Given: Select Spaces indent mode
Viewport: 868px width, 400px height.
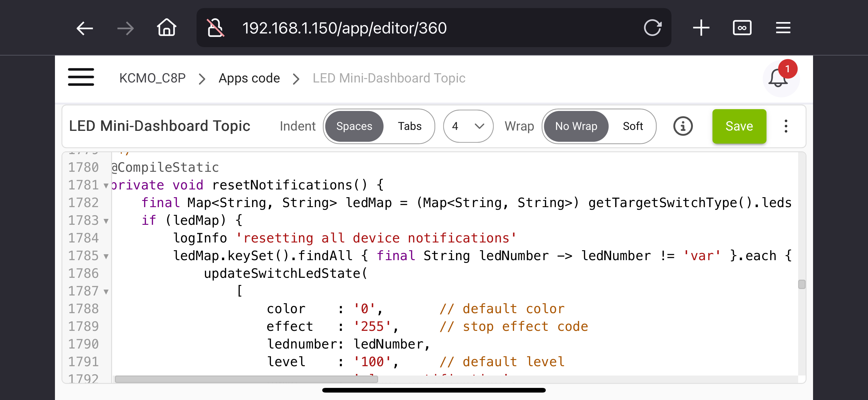Looking at the screenshot, I should (354, 126).
